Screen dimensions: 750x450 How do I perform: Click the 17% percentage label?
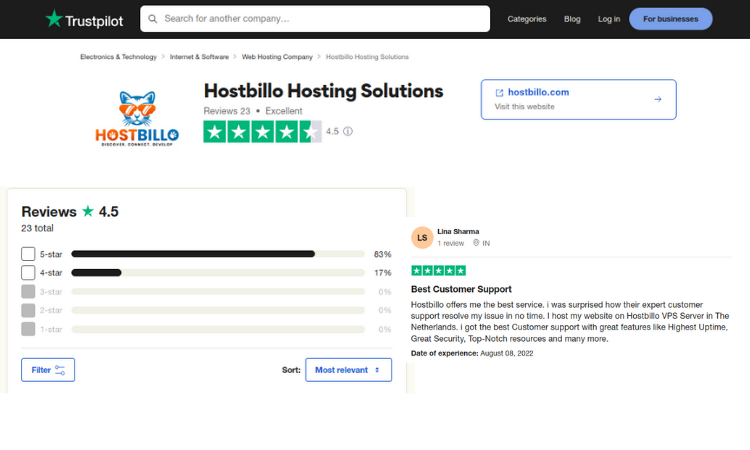(x=383, y=273)
